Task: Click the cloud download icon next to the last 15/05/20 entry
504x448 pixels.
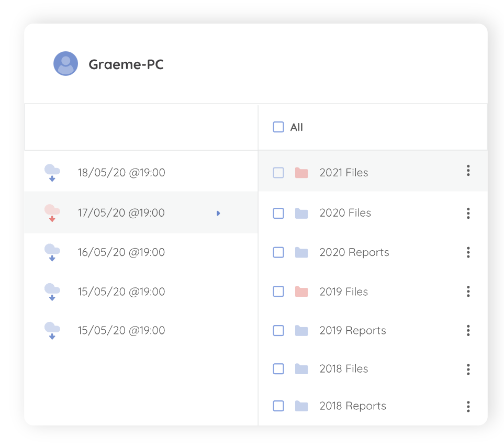Action: tap(52, 330)
